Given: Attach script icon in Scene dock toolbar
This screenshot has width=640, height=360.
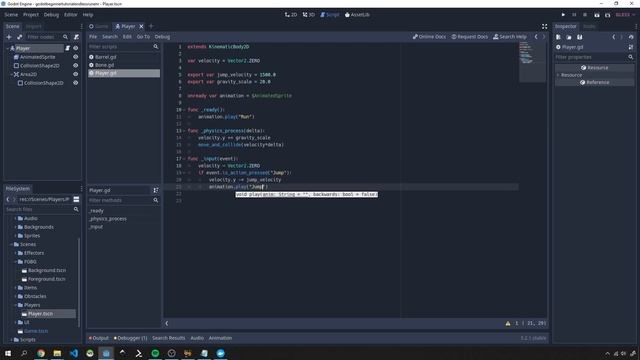Looking at the screenshot, I should coord(76,37).
